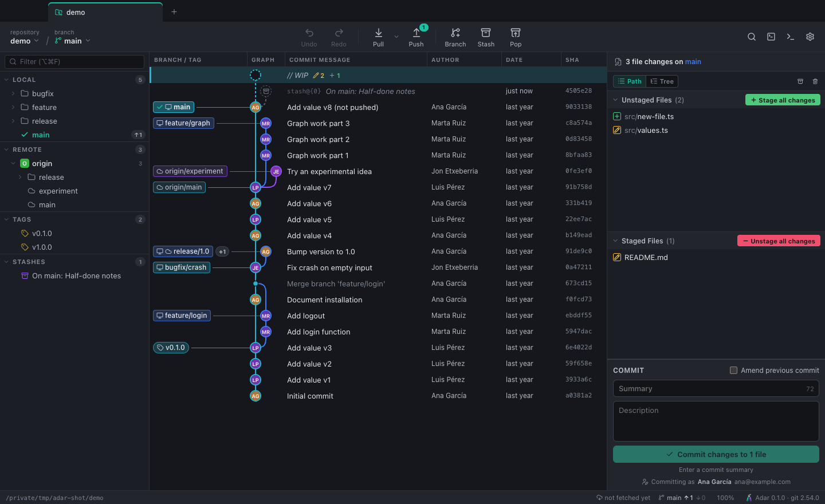Focus the commit Summary field
825x504 pixels.
click(x=716, y=388)
